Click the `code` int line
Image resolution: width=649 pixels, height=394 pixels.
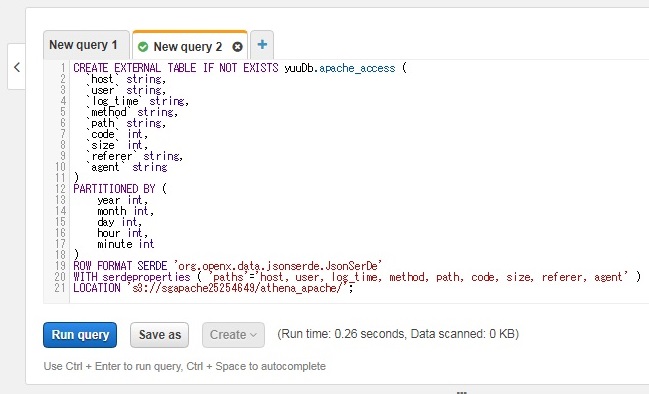coord(117,134)
